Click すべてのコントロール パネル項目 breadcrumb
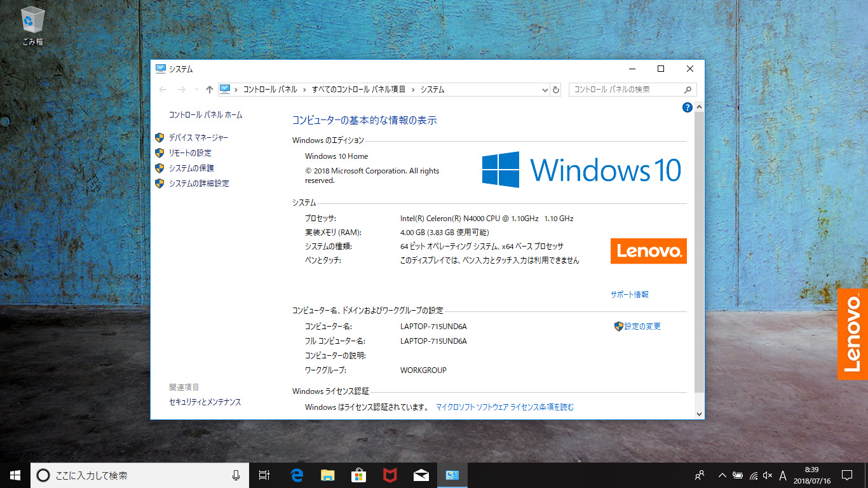 click(358, 90)
